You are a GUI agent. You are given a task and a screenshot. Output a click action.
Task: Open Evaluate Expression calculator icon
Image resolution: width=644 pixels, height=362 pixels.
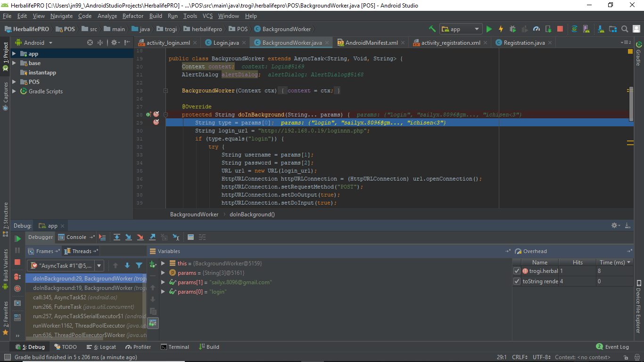click(190, 237)
